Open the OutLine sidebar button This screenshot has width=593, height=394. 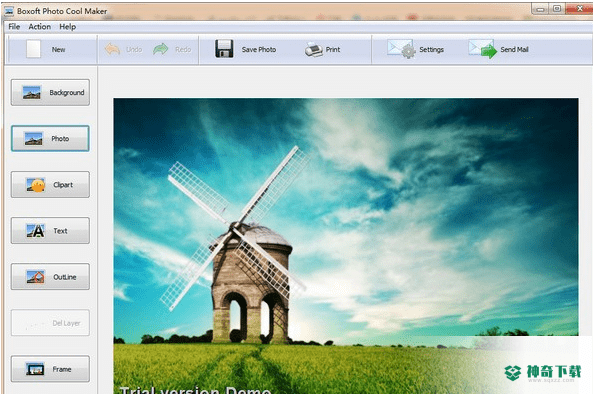tap(50, 277)
